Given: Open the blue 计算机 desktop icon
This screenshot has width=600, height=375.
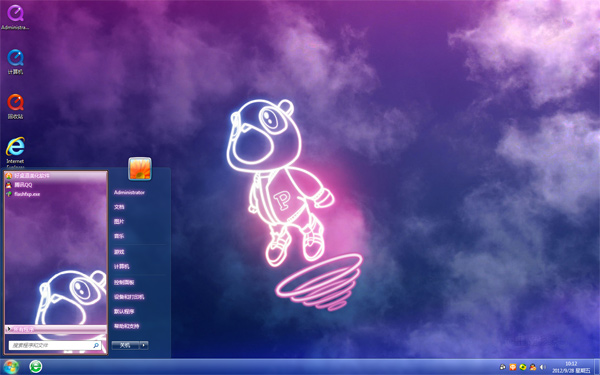Looking at the screenshot, I should [15, 61].
